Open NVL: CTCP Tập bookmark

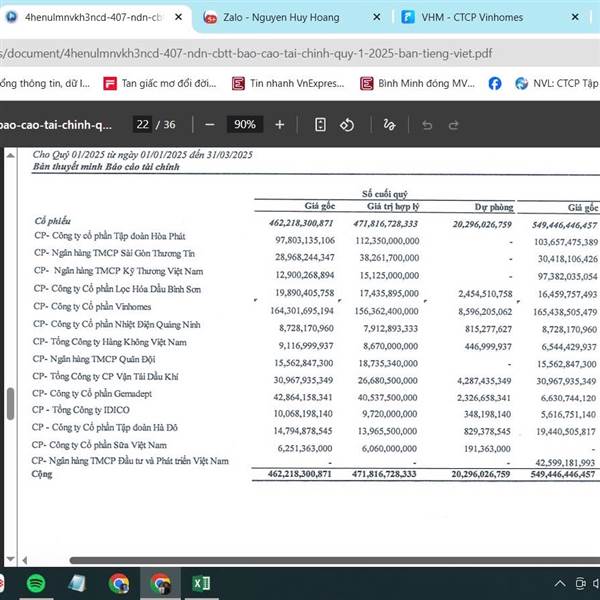(557, 83)
